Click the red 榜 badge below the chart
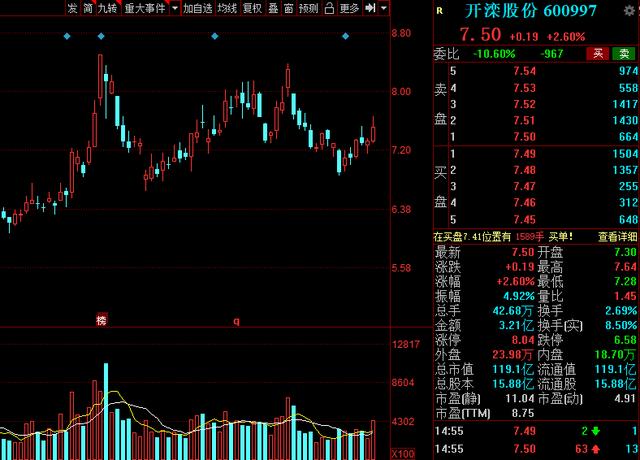 click(101, 320)
